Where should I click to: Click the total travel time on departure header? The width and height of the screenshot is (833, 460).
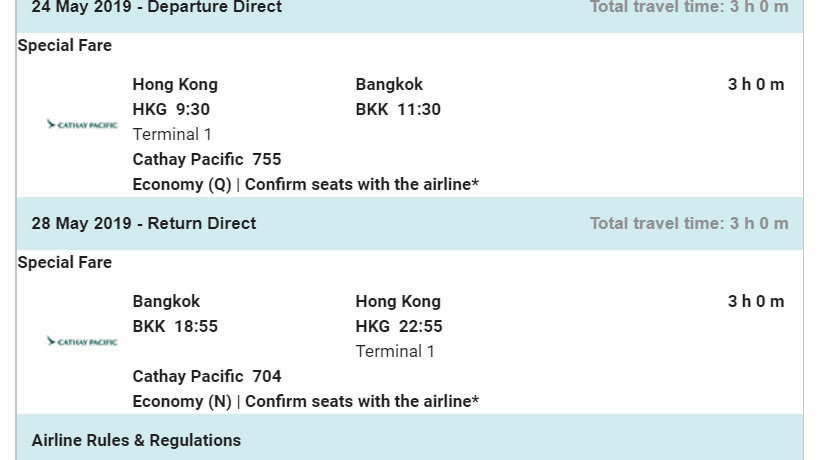click(x=689, y=8)
